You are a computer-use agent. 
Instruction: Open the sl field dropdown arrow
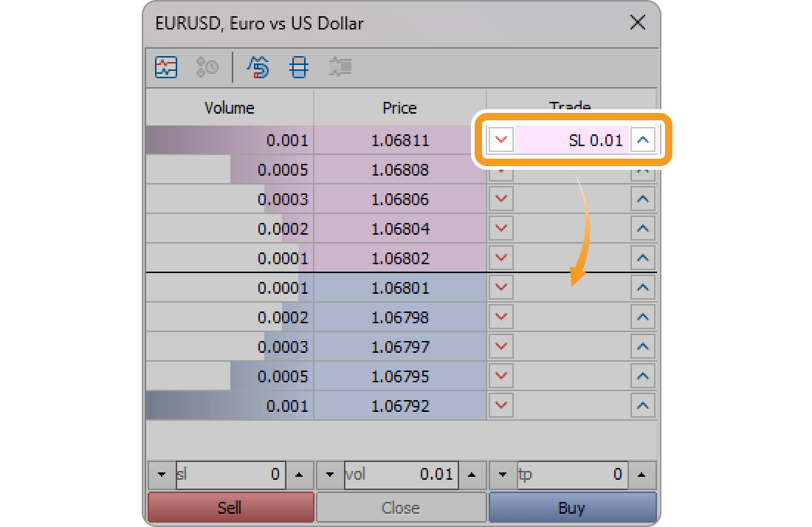click(x=161, y=475)
